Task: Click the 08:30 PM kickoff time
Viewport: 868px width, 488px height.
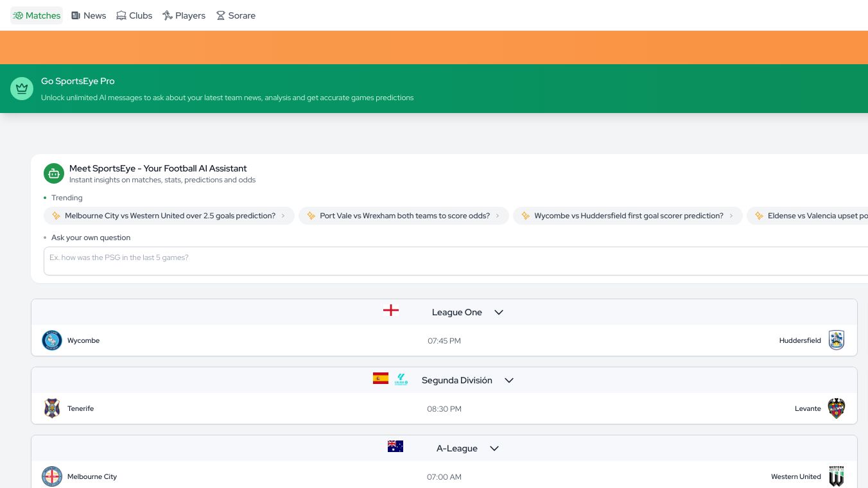Action: coord(444,409)
